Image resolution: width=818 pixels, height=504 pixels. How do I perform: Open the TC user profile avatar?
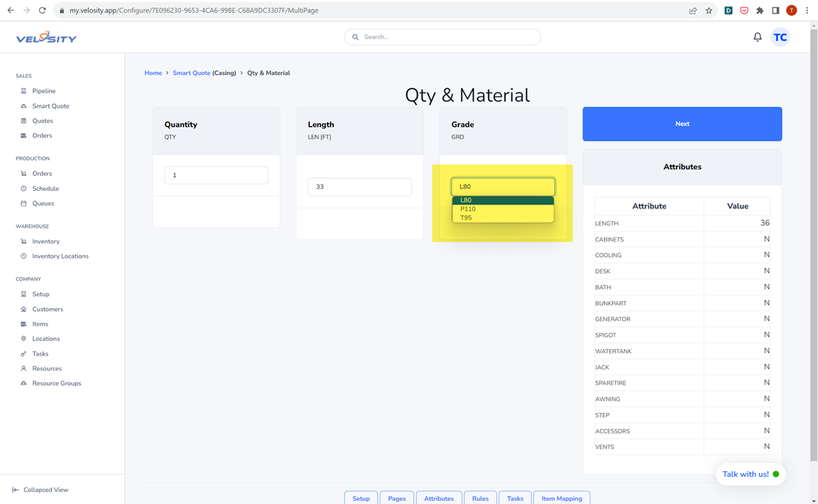(x=780, y=38)
